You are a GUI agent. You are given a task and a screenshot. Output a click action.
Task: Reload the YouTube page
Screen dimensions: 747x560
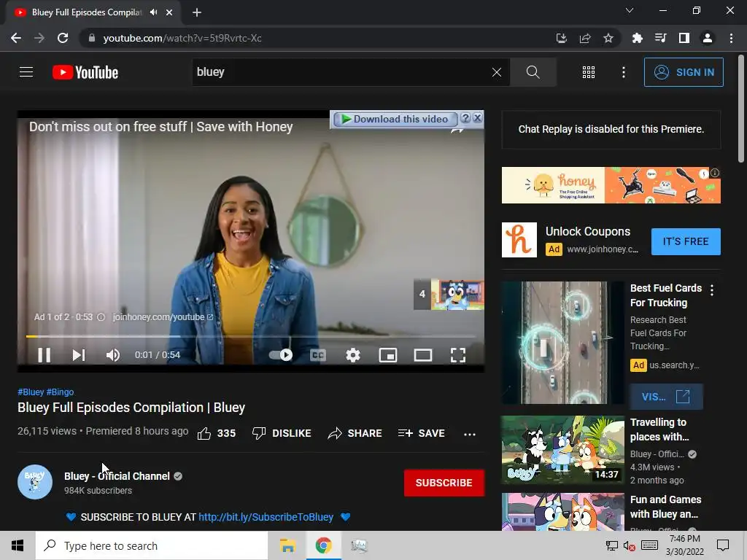tap(63, 38)
